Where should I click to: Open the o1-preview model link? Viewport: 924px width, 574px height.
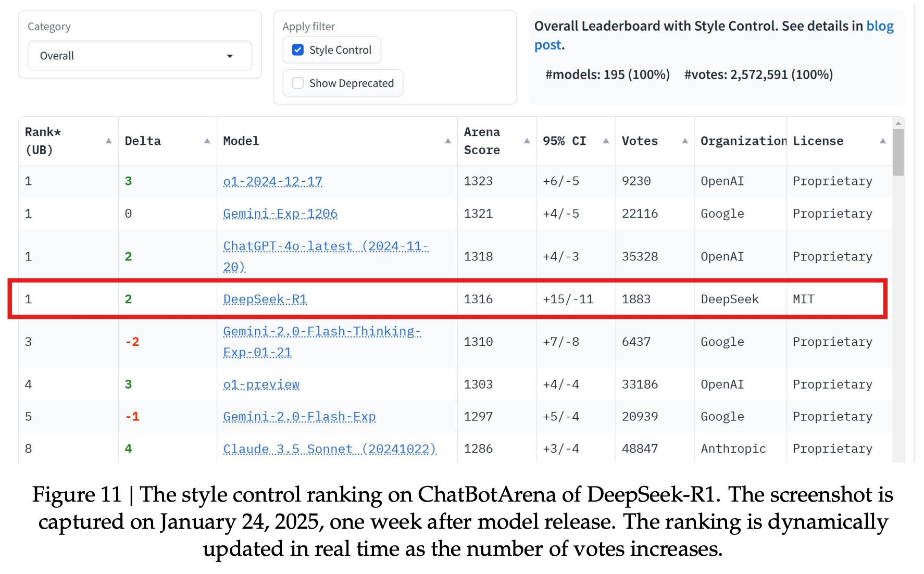pyautogui.click(x=261, y=384)
